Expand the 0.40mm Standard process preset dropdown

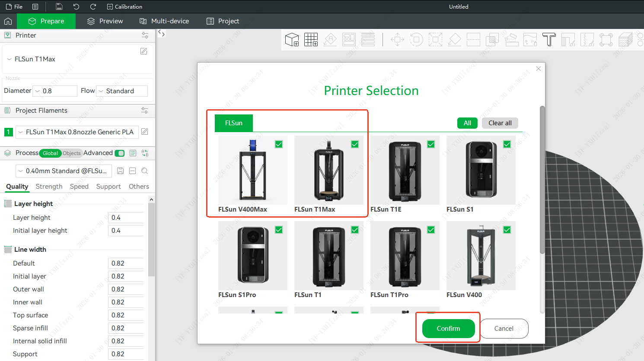(x=64, y=171)
